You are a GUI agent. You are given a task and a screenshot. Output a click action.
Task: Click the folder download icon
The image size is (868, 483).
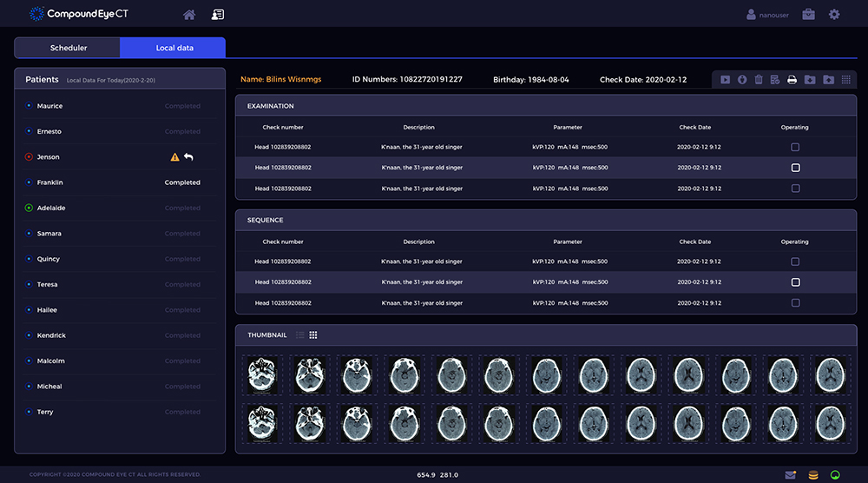tap(810, 80)
